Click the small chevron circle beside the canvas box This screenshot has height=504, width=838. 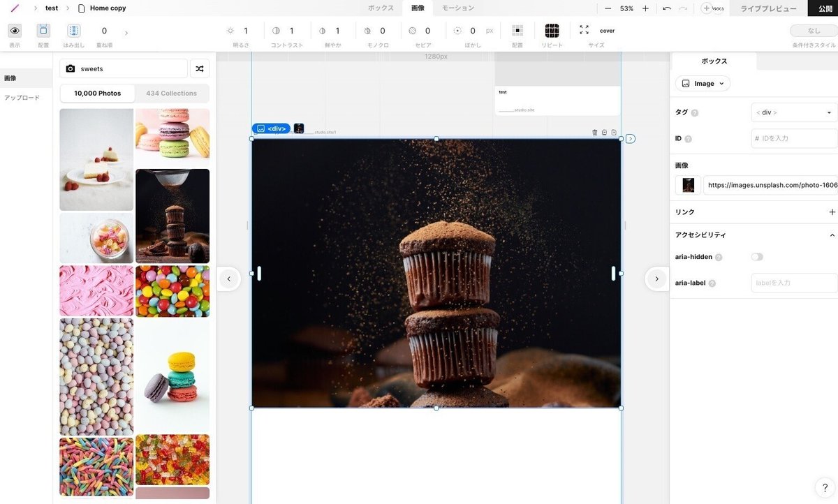click(631, 139)
